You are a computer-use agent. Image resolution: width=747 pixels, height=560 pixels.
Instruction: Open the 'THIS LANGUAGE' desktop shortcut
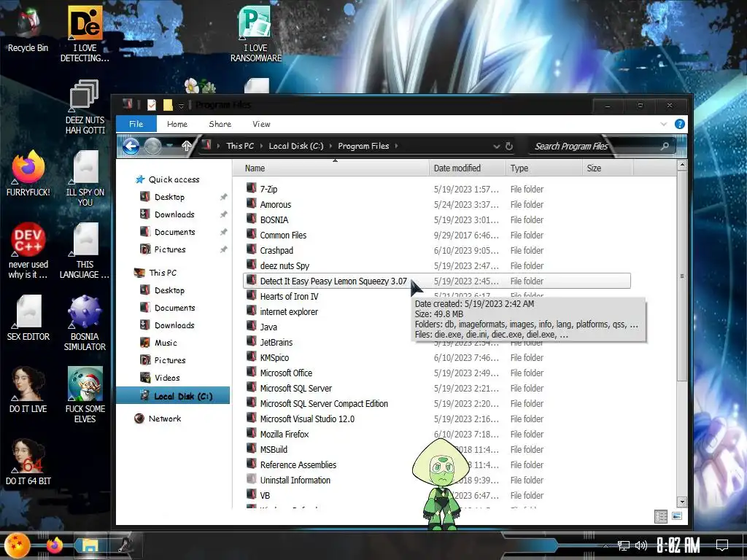[x=85, y=251]
